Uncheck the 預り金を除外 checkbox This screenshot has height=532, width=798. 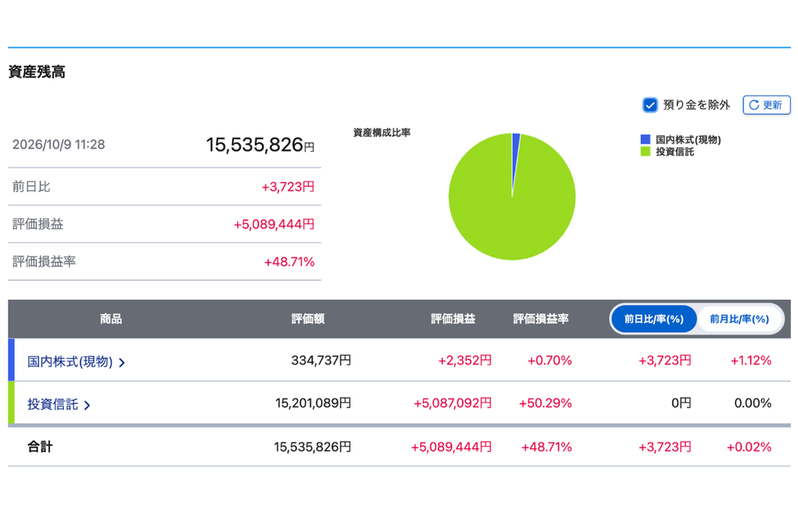click(x=650, y=105)
